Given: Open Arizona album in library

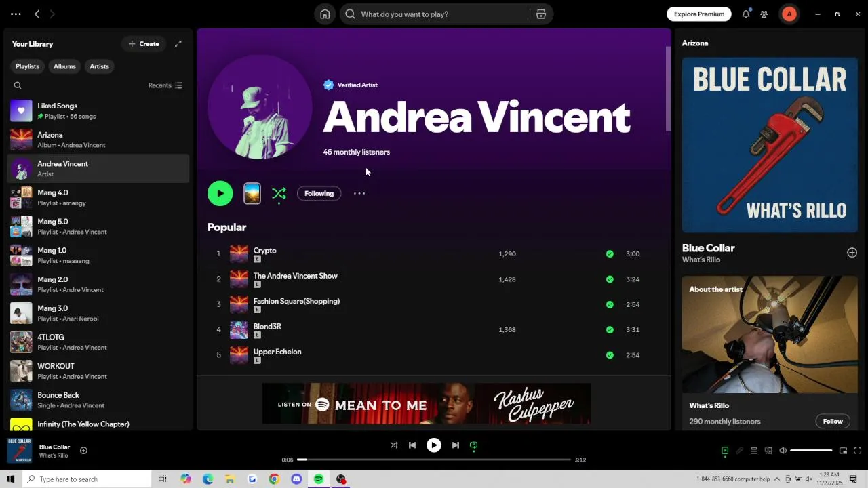Looking at the screenshot, I should tap(98, 140).
